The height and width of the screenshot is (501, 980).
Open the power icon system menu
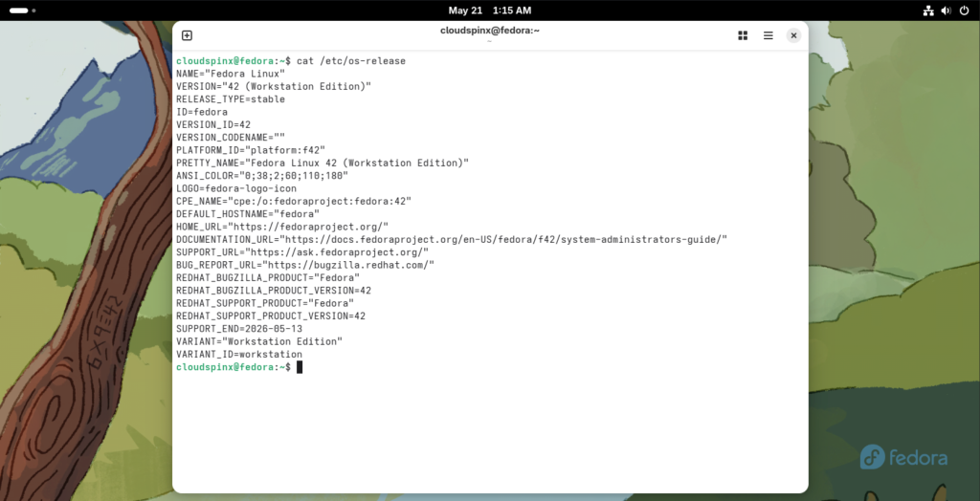(965, 11)
